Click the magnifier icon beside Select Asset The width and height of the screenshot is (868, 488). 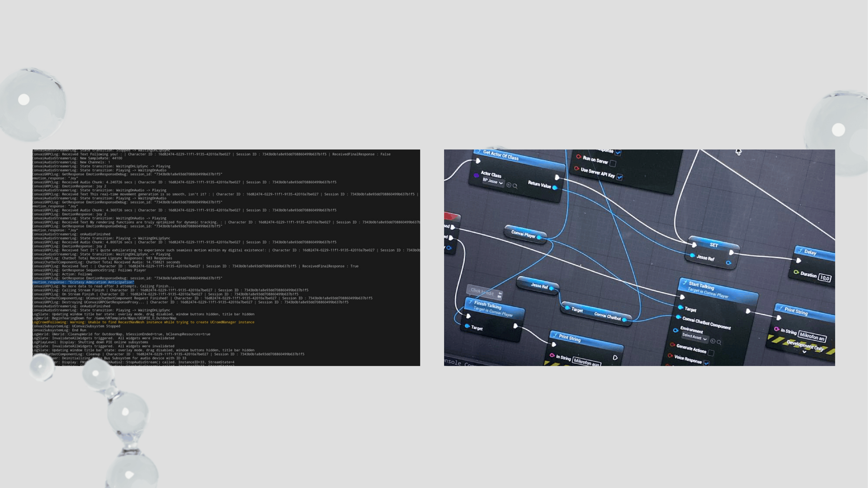[719, 343]
